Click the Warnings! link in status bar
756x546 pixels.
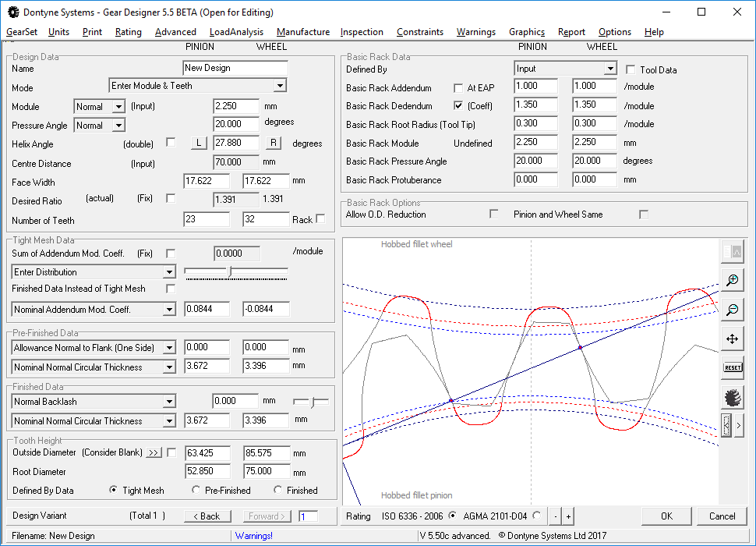(x=253, y=535)
